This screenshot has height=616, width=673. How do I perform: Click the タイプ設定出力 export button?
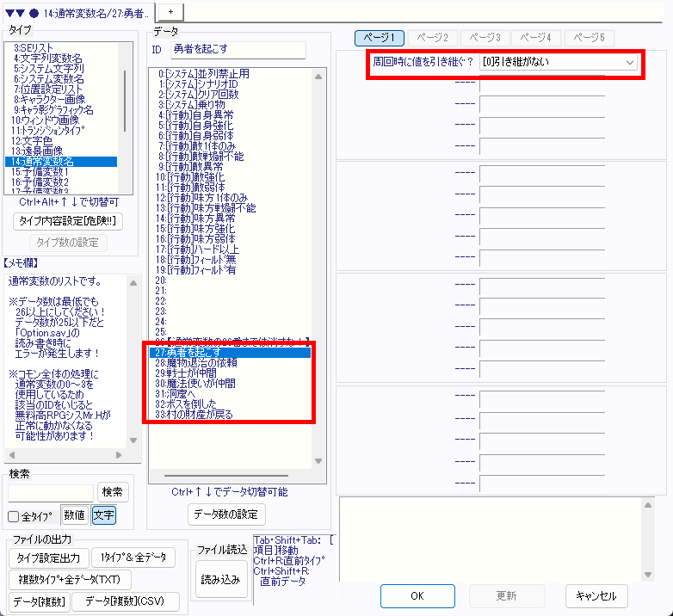(x=48, y=557)
